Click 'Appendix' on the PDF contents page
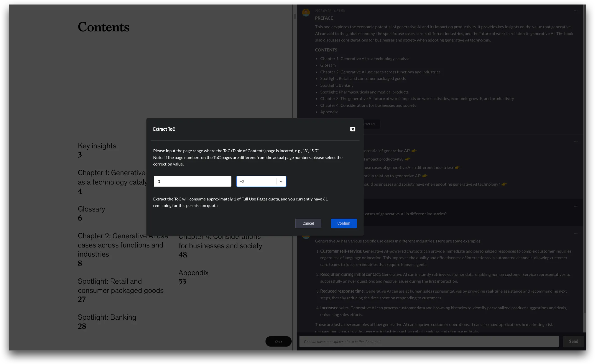 (x=193, y=273)
